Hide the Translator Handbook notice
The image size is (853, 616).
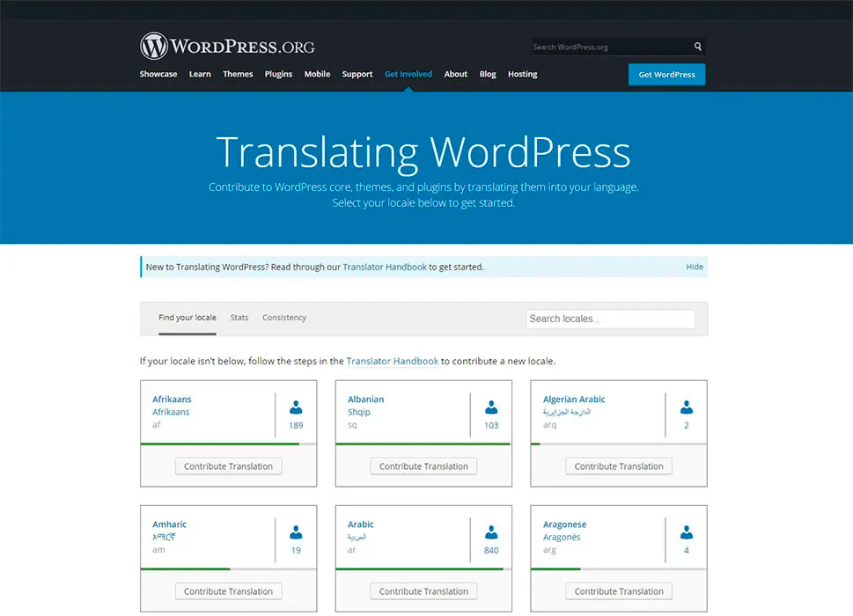coord(695,267)
